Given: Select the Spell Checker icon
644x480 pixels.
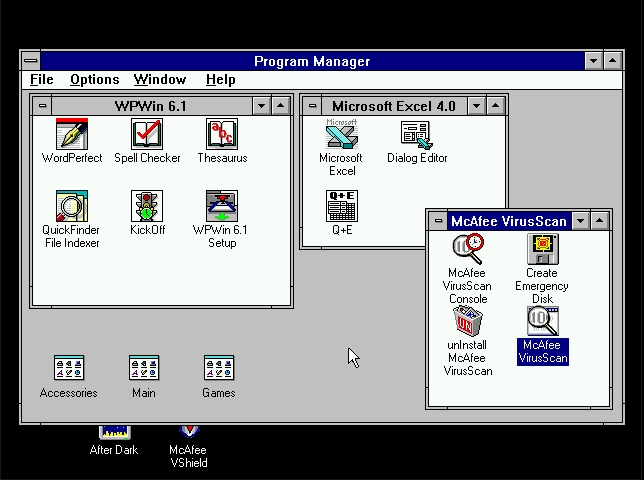Looking at the screenshot, I should (147, 134).
